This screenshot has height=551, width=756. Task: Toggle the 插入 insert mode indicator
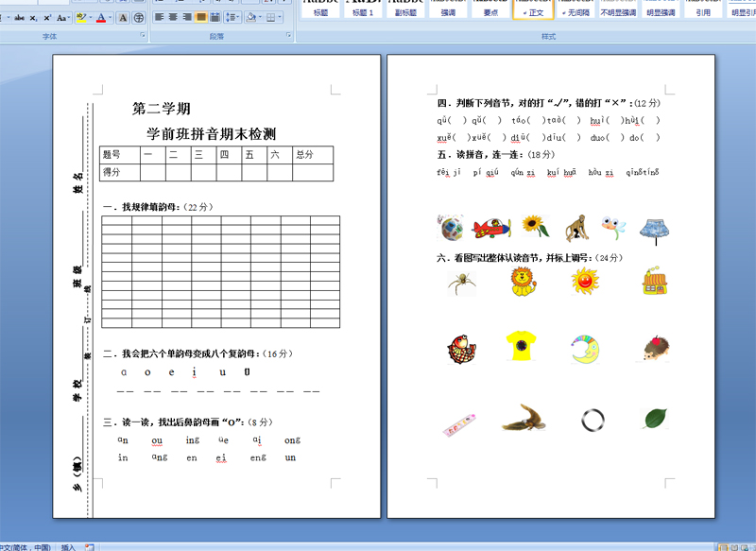[68, 547]
